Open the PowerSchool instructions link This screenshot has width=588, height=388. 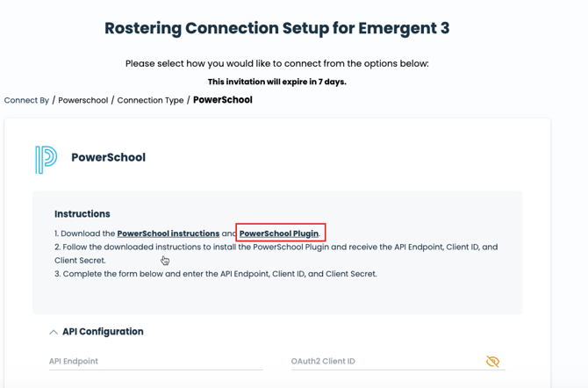coord(168,234)
